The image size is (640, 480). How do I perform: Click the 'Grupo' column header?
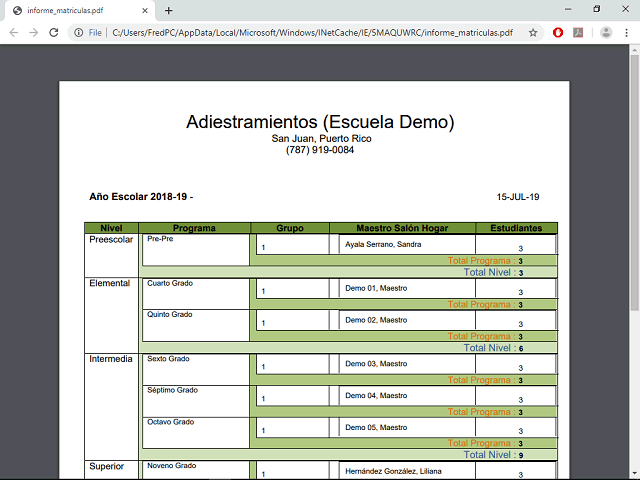coord(290,228)
